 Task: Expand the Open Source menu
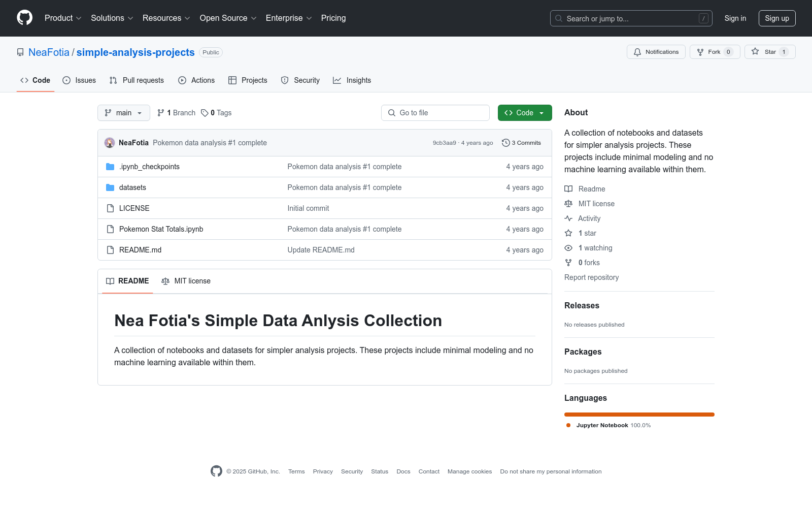click(x=228, y=18)
